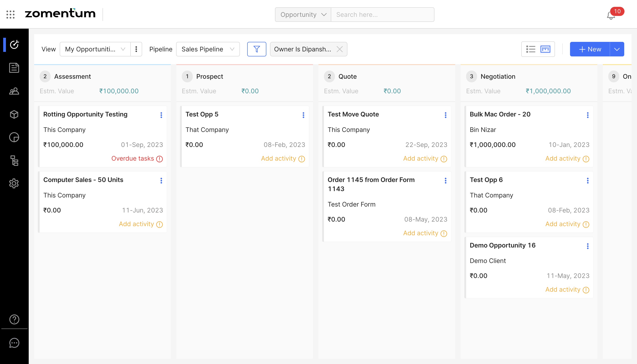Expand the Sales Pipeline dropdown
The image size is (637, 364).
tap(208, 49)
